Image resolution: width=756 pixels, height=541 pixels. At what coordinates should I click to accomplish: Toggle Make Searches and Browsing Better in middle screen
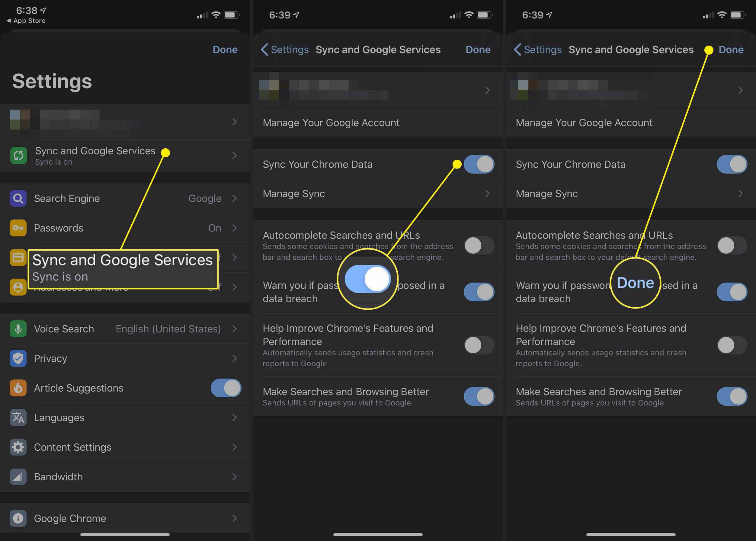[479, 396]
